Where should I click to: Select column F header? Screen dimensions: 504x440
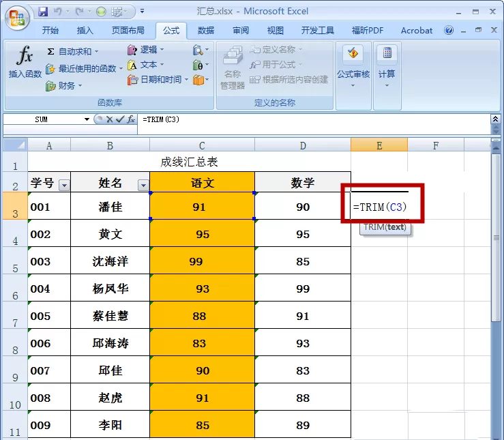[x=436, y=145]
